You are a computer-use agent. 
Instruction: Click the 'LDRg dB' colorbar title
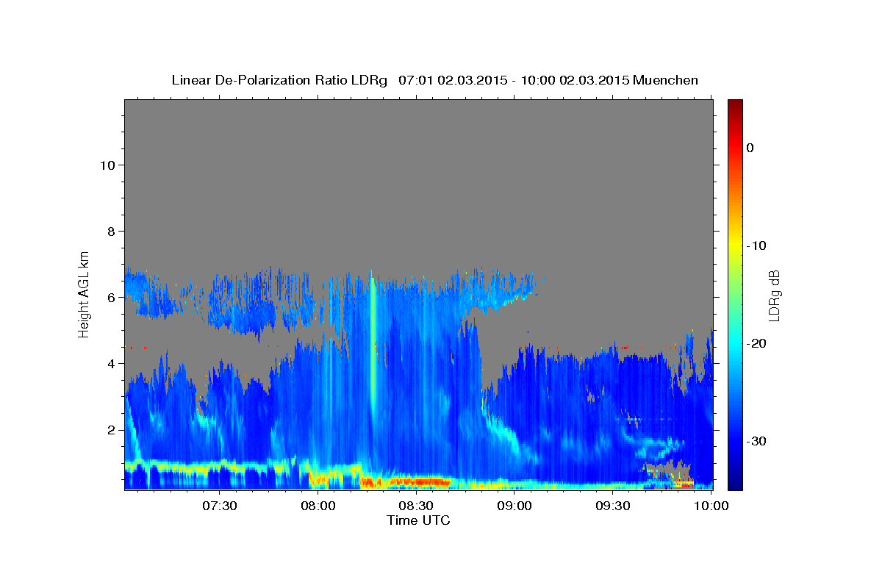point(773,294)
